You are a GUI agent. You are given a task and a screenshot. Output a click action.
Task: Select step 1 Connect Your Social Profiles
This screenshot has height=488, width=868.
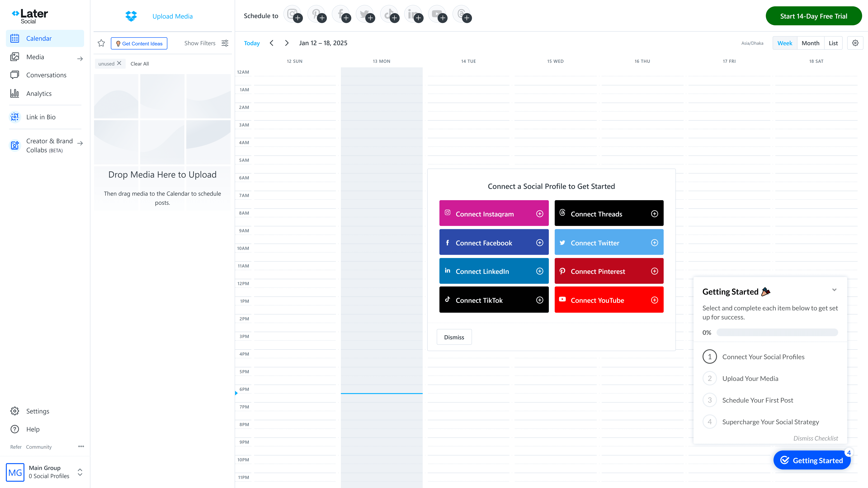[753, 357]
